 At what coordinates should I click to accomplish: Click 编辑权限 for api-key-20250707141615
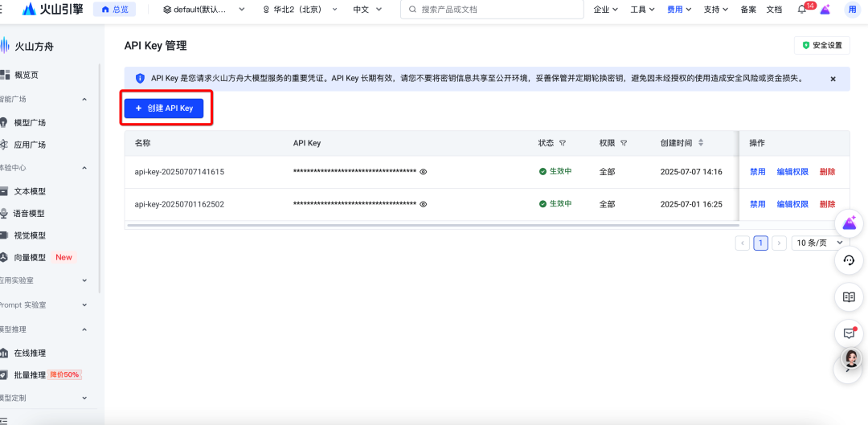[x=792, y=172]
